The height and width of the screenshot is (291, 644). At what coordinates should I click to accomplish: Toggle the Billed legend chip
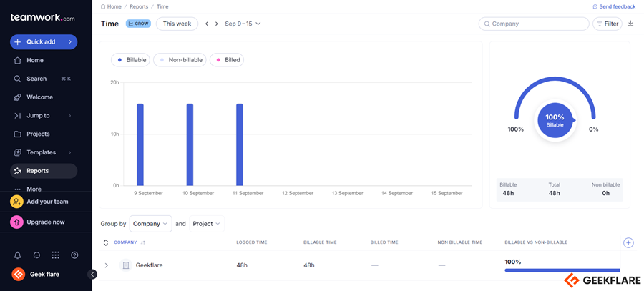[x=227, y=60]
